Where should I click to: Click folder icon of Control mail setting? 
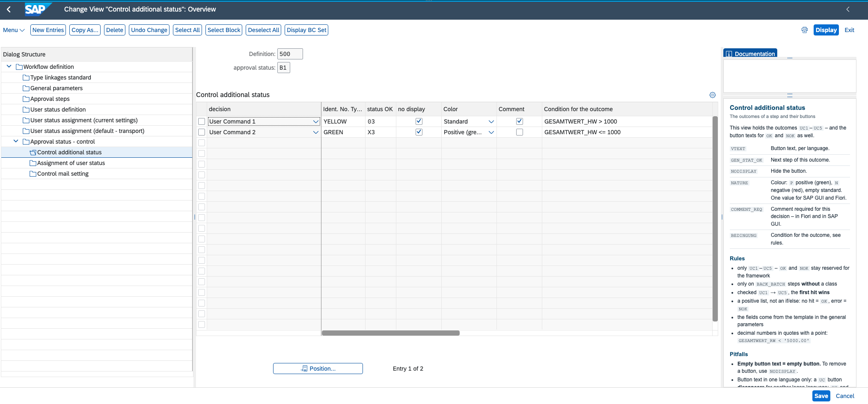[33, 174]
